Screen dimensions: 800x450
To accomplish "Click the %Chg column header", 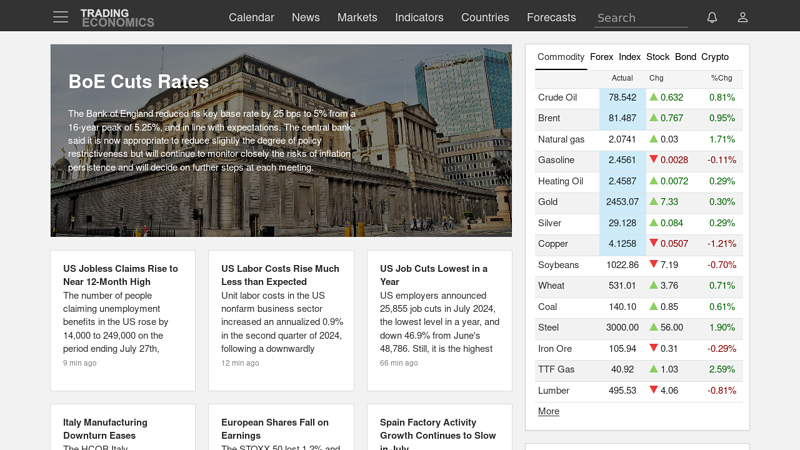I will [721, 78].
